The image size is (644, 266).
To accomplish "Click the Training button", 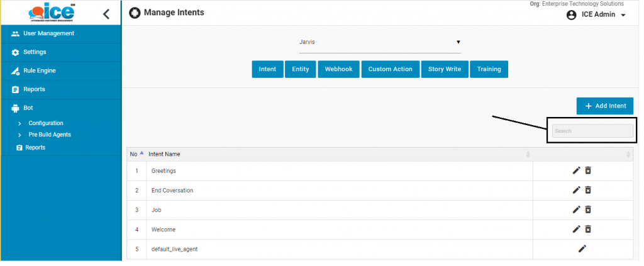I will point(489,69).
